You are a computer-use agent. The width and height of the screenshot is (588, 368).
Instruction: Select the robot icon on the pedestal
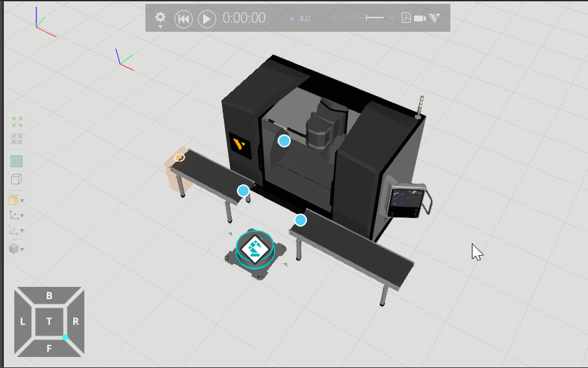pyautogui.click(x=255, y=249)
